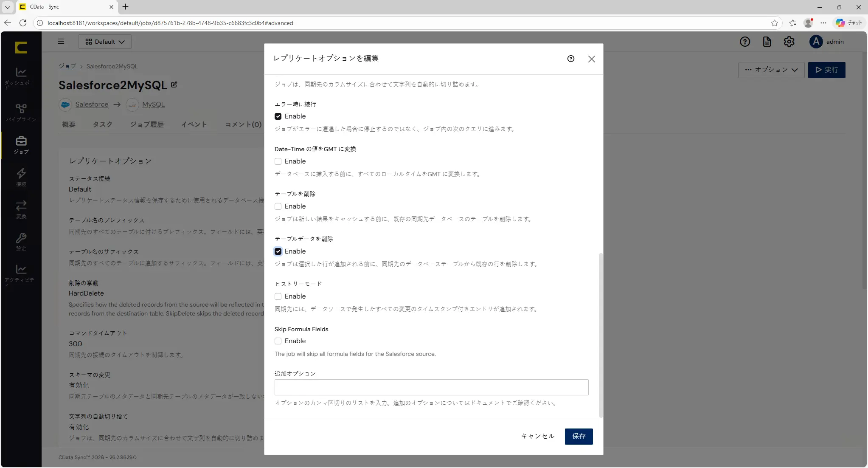This screenshot has width=868, height=468.
Task: Bookmark this page with the star icon
Action: point(775,23)
